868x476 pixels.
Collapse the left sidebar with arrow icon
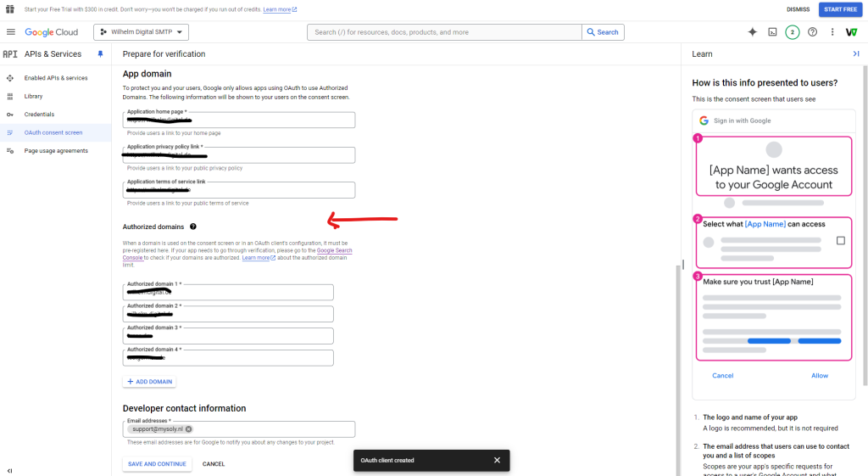click(9, 470)
